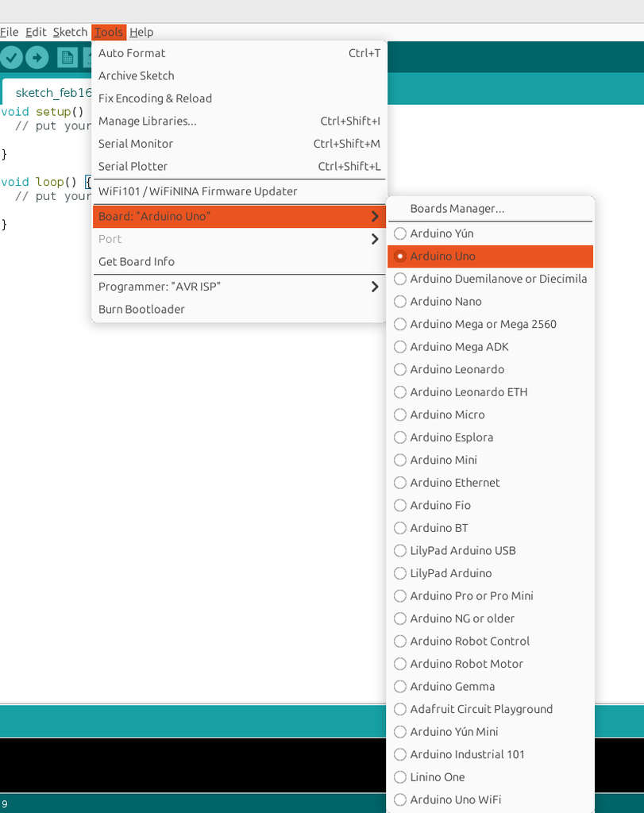This screenshot has height=813, width=644.
Task: Click Get Board Info
Action: click(239, 262)
